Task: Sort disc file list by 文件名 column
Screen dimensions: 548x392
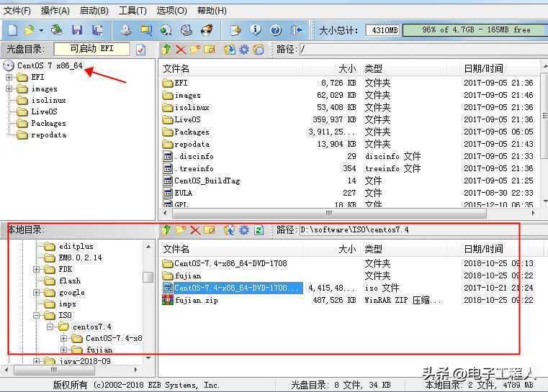Action: click(x=230, y=69)
